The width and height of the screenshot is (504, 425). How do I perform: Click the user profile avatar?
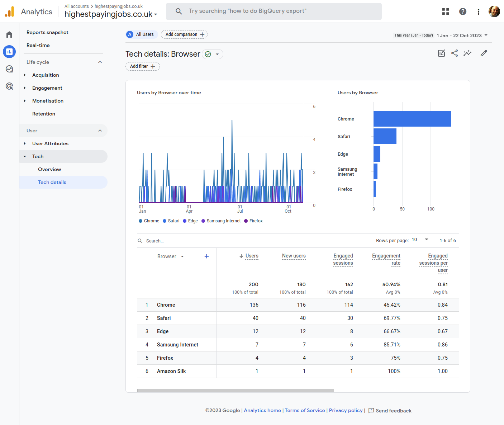point(494,11)
